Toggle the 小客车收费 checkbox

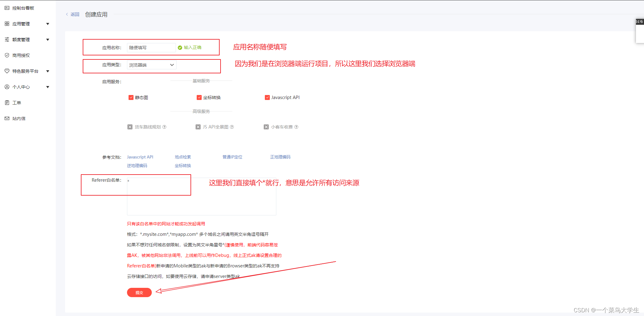coord(266,127)
